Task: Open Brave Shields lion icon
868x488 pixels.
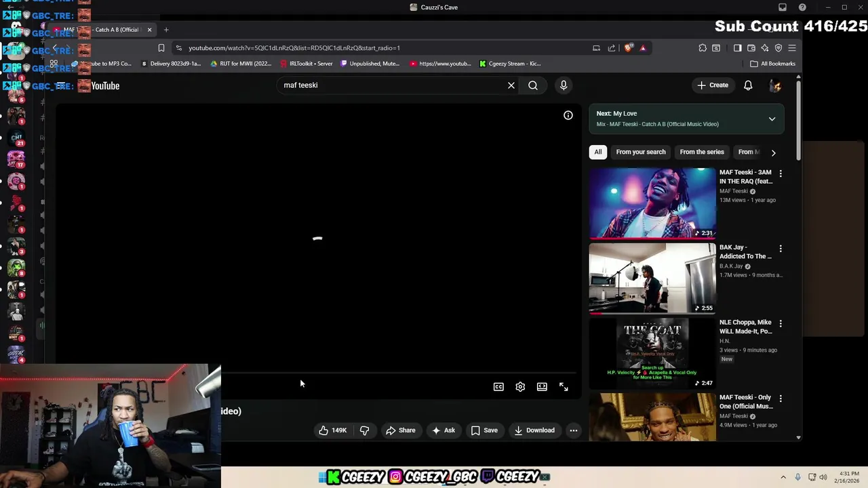Action: click(x=629, y=48)
